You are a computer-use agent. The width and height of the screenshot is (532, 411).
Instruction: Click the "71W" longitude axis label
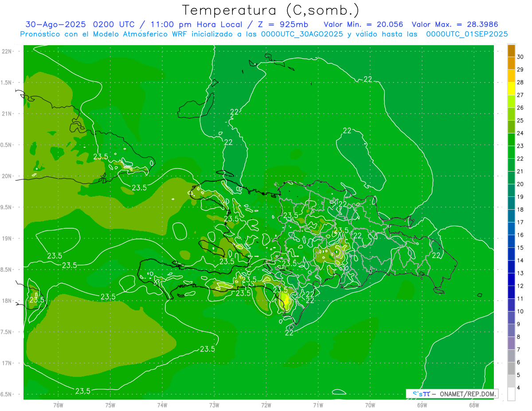(318, 405)
